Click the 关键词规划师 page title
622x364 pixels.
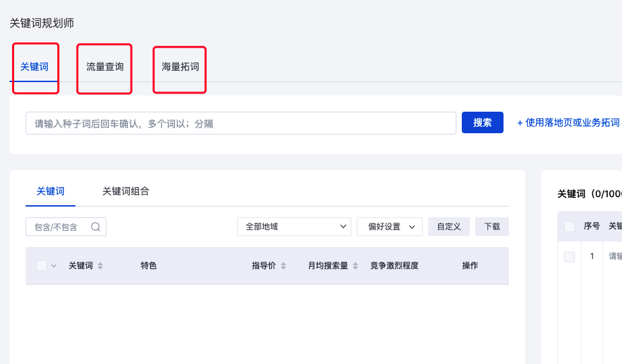point(42,23)
